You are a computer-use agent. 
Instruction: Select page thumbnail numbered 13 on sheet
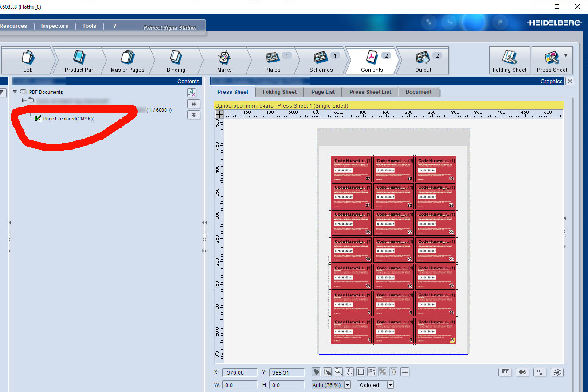[352, 277]
